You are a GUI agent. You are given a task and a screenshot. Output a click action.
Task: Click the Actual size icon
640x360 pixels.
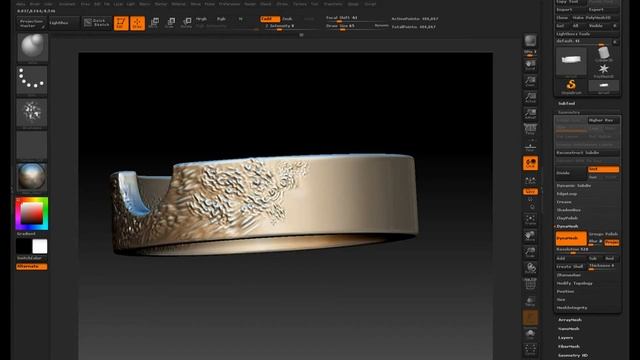(530, 98)
